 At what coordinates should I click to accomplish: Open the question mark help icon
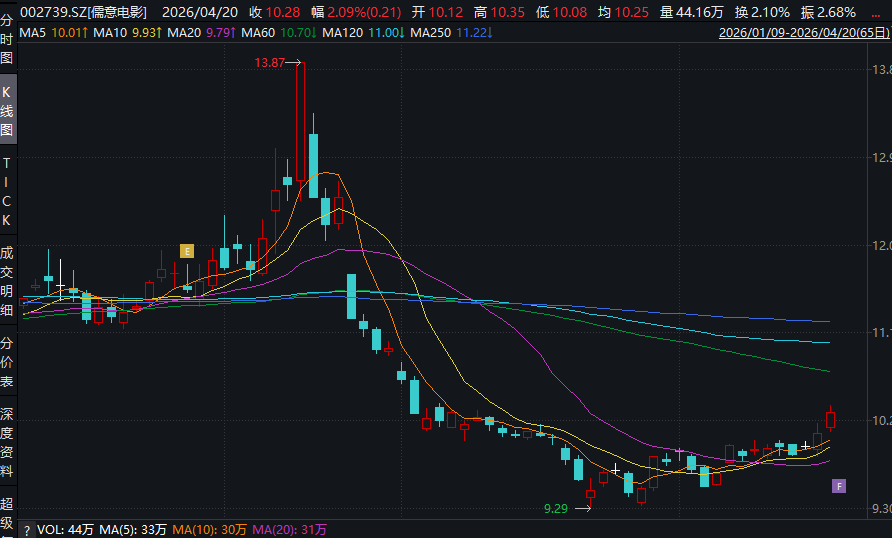(27, 529)
